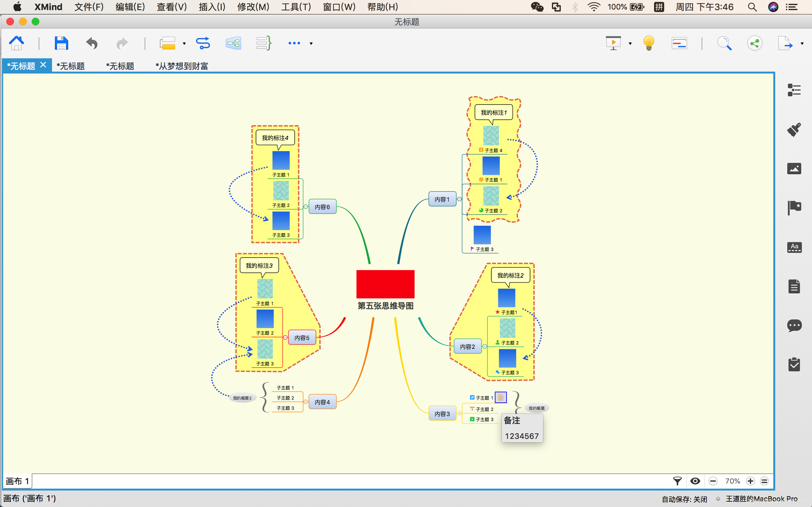Collapse the 内容6 branch subtopics
Viewport: 812px width, 507px height.
pyautogui.click(x=306, y=207)
